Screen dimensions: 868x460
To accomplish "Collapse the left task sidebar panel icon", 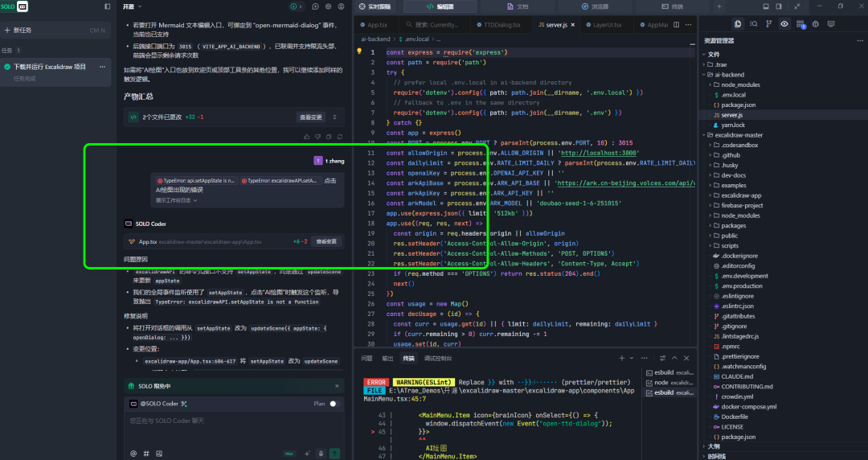I will (x=108, y=6).
